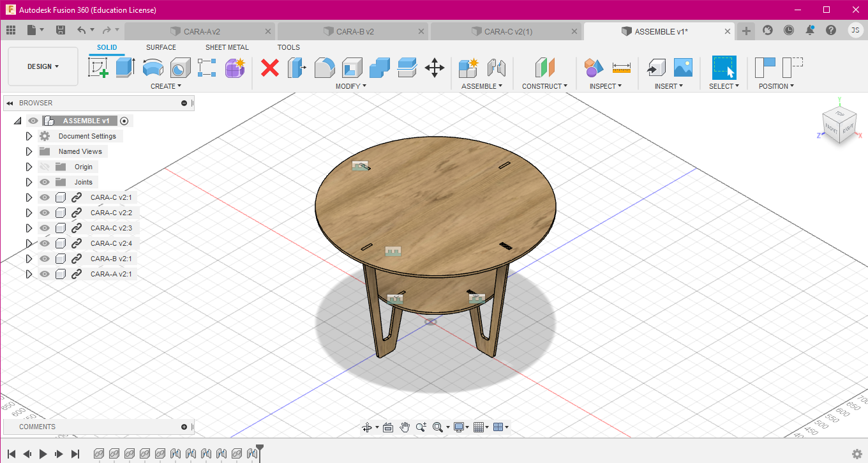
Task: Save the document
Action: [61, 30]
